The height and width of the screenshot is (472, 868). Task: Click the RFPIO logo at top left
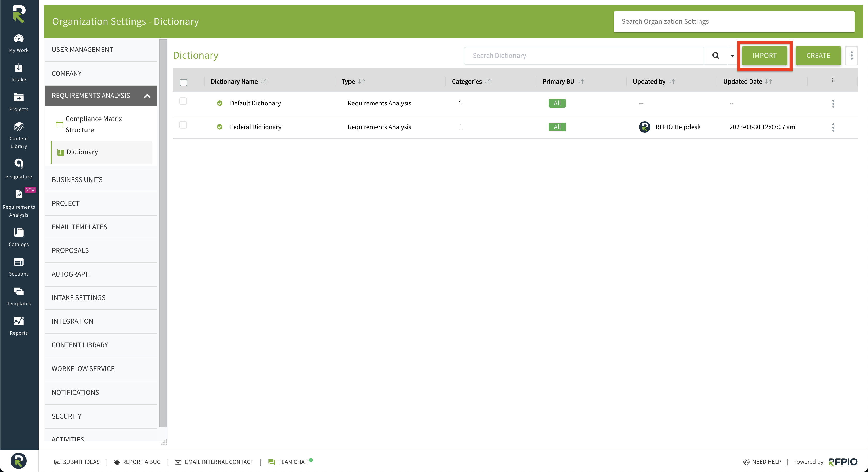click(19, 14)
